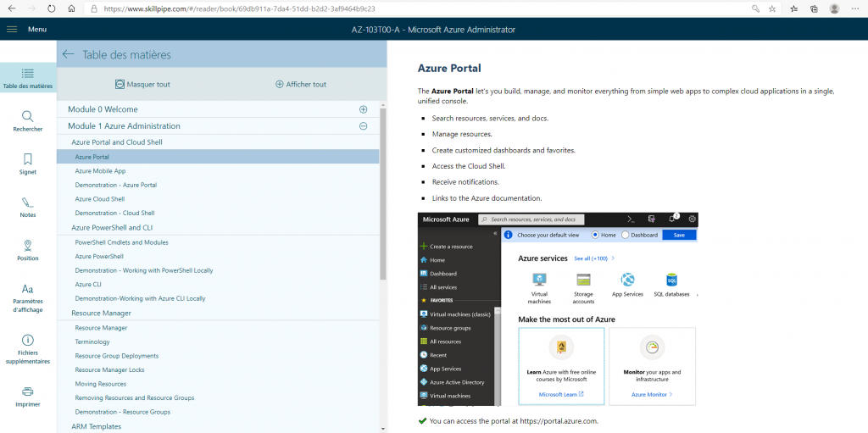Click the browser home icon
Screen dimensions: 868x433
coord(71,8)
